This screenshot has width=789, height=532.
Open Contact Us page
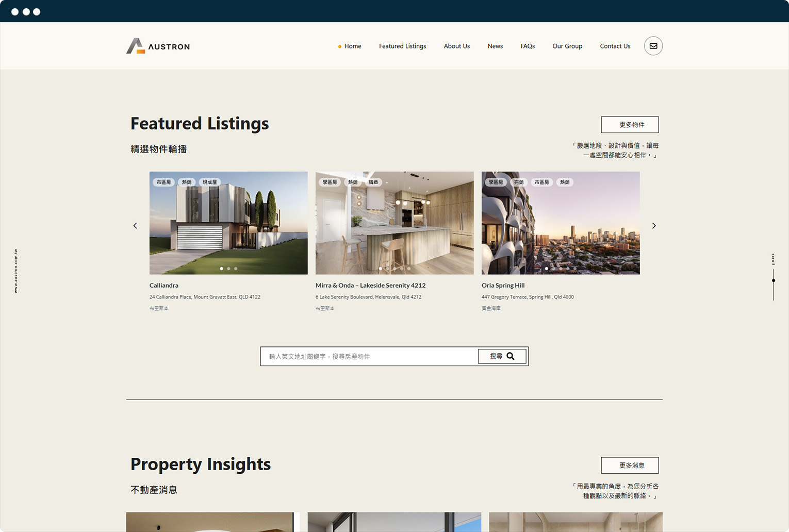pyautogui.click(x=615, y=46)
